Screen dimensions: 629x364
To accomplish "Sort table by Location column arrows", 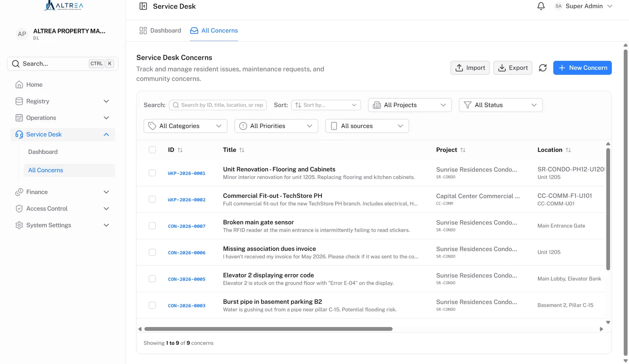I will click(568, 150).
